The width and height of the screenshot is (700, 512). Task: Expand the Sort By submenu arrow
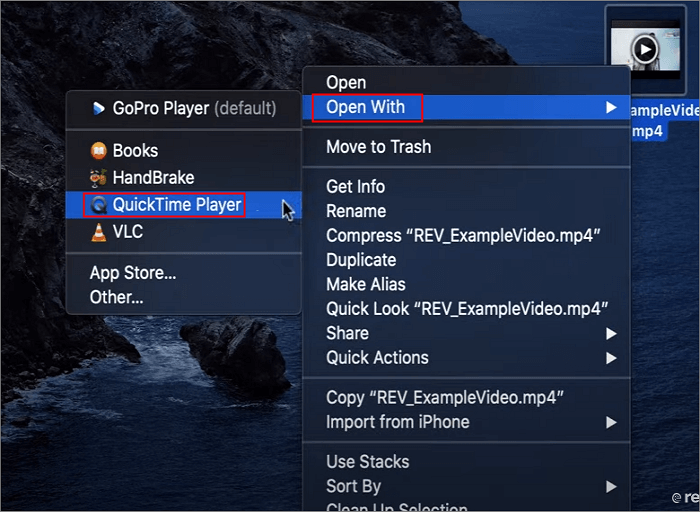[x=611, y=487]
